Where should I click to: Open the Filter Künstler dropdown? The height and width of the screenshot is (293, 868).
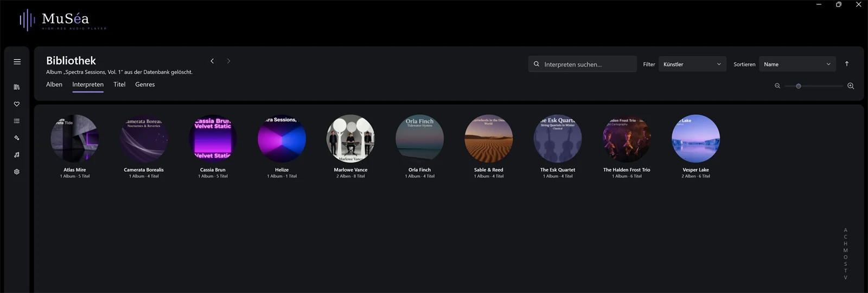tap(692, 64)
